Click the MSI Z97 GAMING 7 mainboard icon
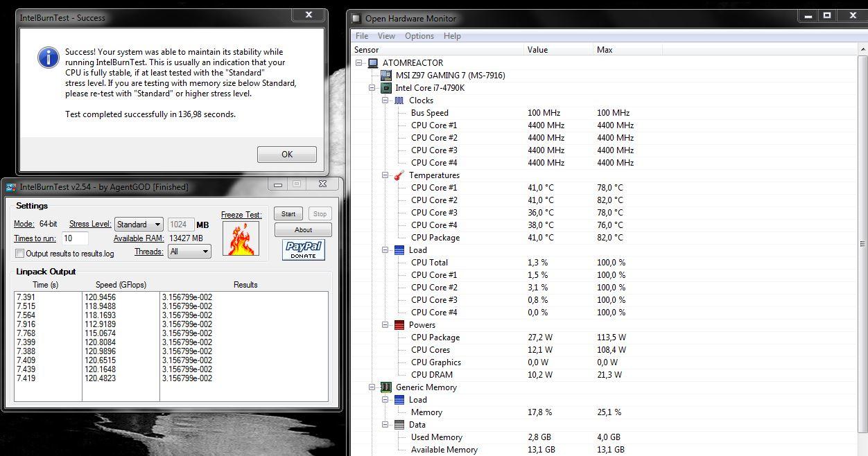Image resolution: width=868 pixels, height=456 pixels. tap(386, 75)
